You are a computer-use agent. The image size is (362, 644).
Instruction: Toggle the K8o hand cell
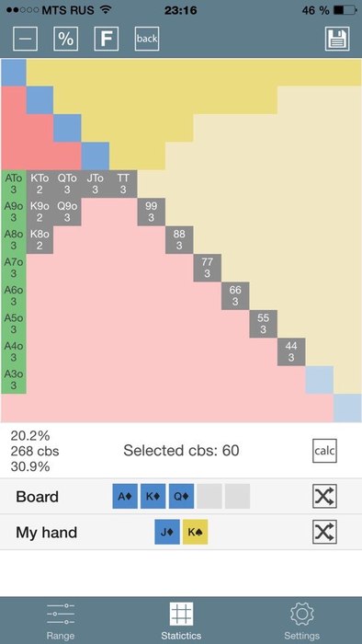(40, 240)
